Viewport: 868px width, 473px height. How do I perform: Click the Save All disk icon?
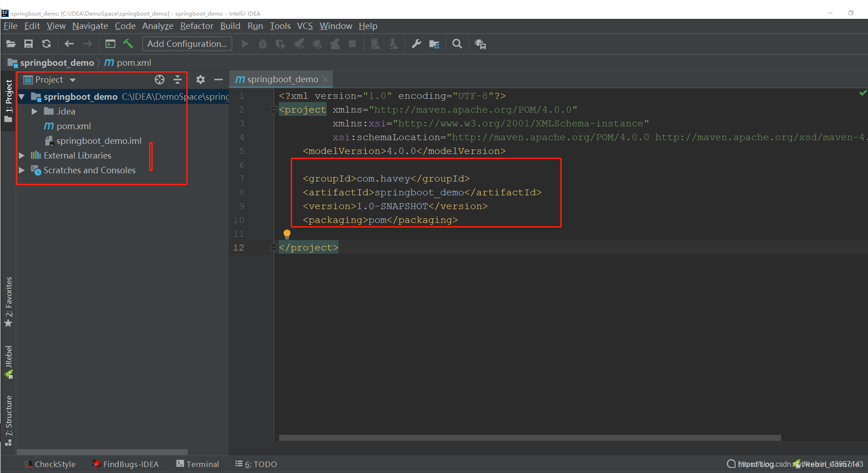[x=29, y=44]
